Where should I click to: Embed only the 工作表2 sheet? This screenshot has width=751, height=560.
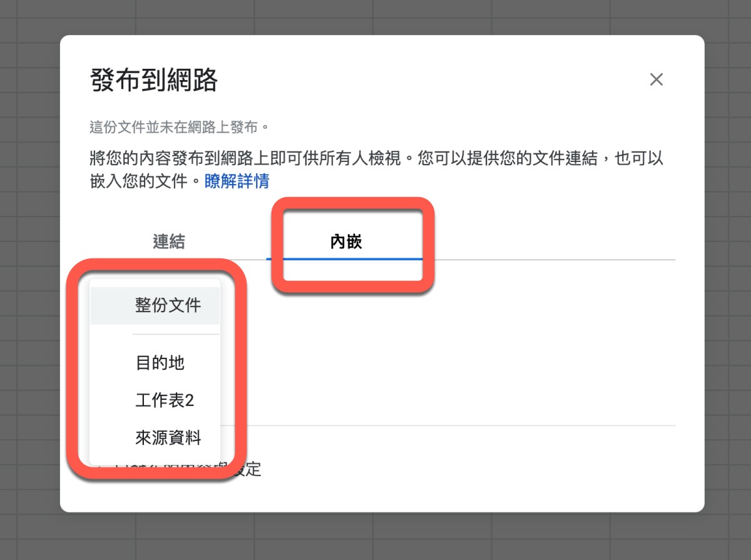(x=165, y=400)
